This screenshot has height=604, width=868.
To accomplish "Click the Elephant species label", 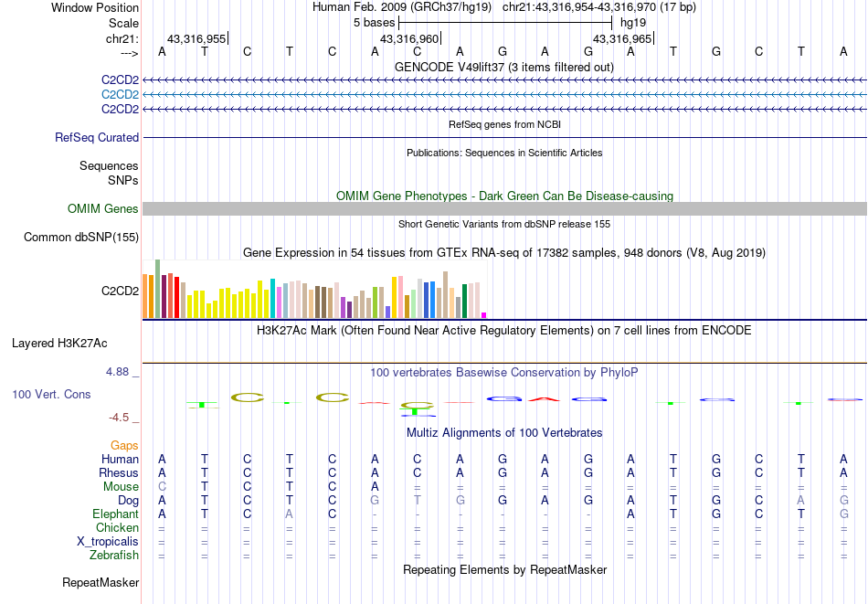I will (x=116, y=514).
